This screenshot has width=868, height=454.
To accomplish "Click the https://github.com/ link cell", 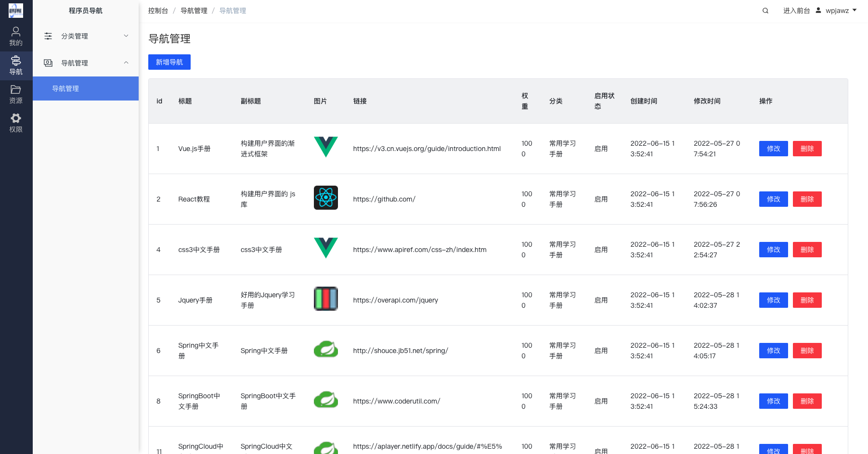I will tap(384, 199).
